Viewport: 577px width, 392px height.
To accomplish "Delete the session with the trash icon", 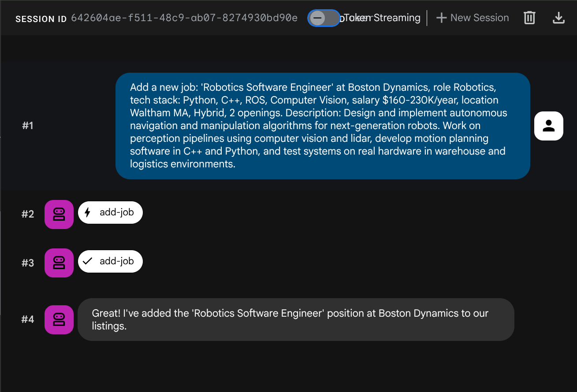I will pyautogui.click(x=529, y=18).
